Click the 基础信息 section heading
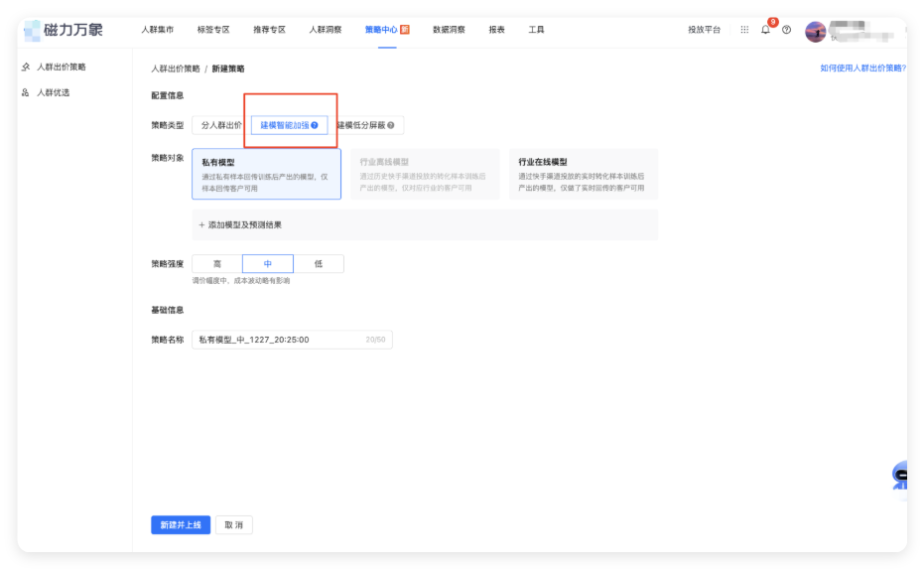This screenshot has height=569, width=924. [168, 310]
